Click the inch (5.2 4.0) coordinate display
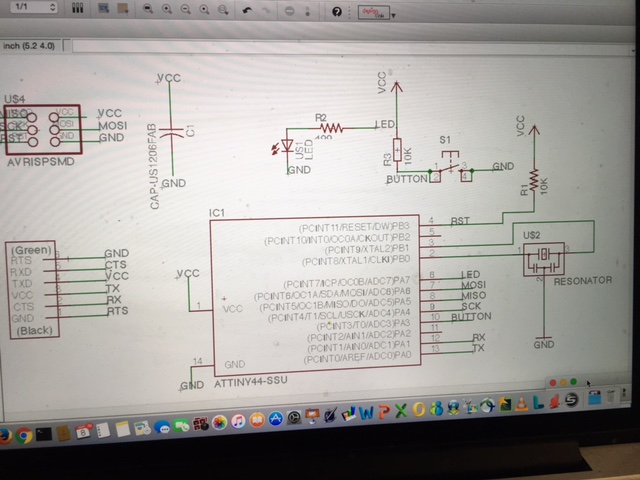Screen dimensions: 640x480 [29, 46]
